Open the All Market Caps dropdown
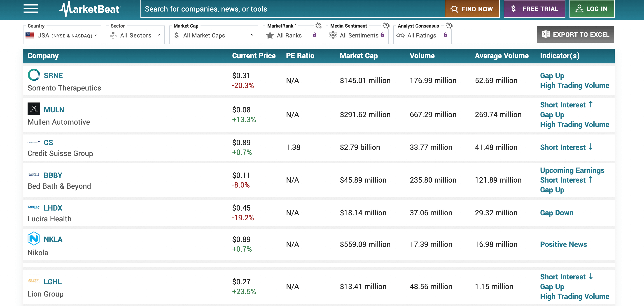 [x=214, y=35]
